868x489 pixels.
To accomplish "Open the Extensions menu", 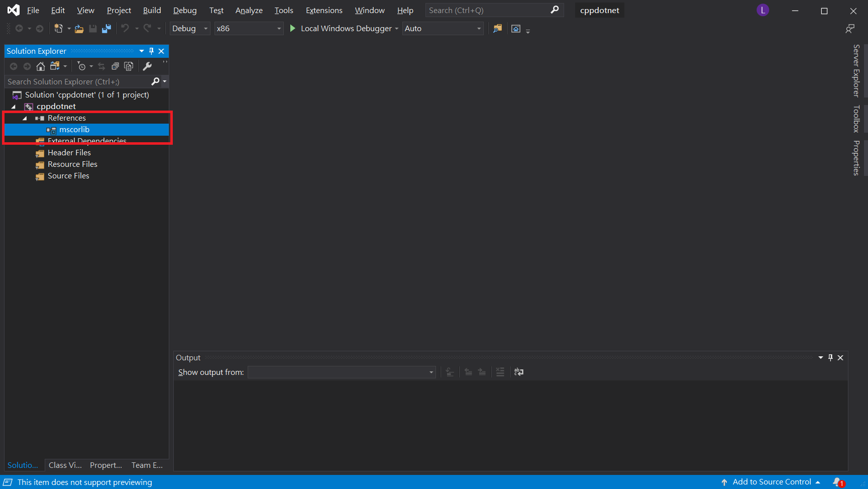I will point(324,10).
